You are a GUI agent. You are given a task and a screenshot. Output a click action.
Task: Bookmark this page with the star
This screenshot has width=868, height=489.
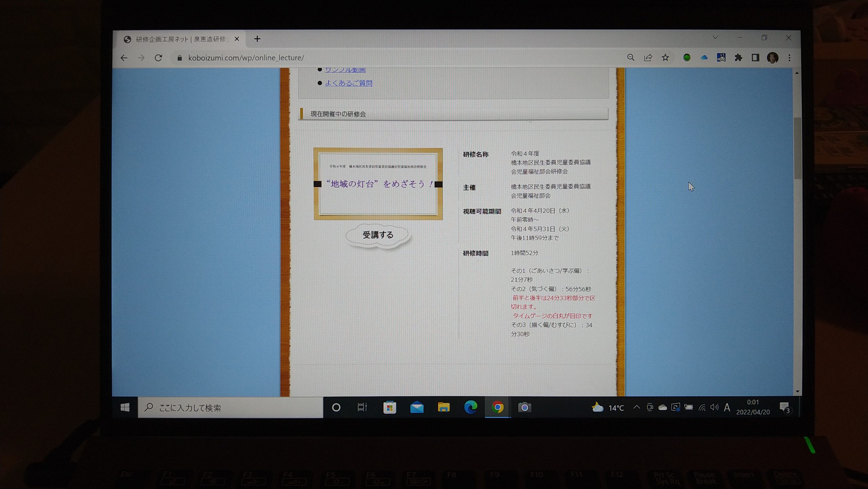(665, 58)
